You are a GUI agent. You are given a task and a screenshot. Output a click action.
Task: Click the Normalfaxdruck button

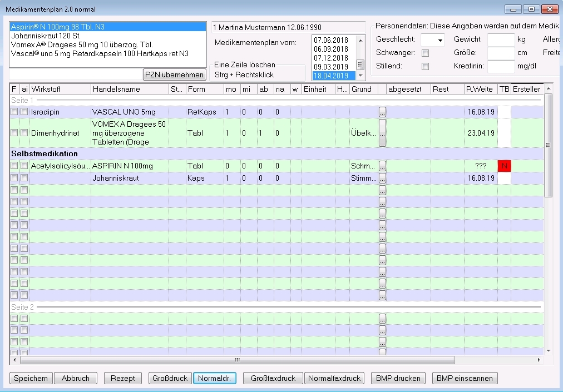click(334, 378)
